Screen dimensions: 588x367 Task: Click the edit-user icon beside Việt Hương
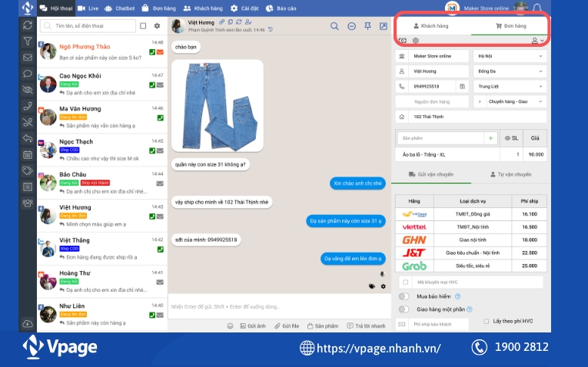(247, 22)
